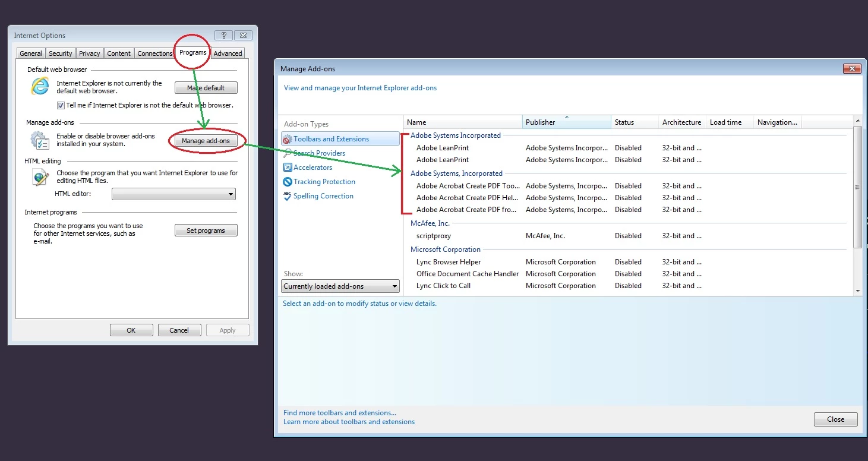Collapse the 'Adobe Systems, Incorporated' group header
868x461 pixels.
point(456,173)
